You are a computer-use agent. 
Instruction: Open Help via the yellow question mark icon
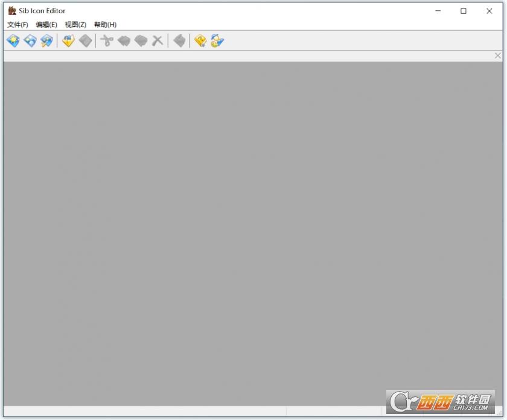[x=200, y=41]
